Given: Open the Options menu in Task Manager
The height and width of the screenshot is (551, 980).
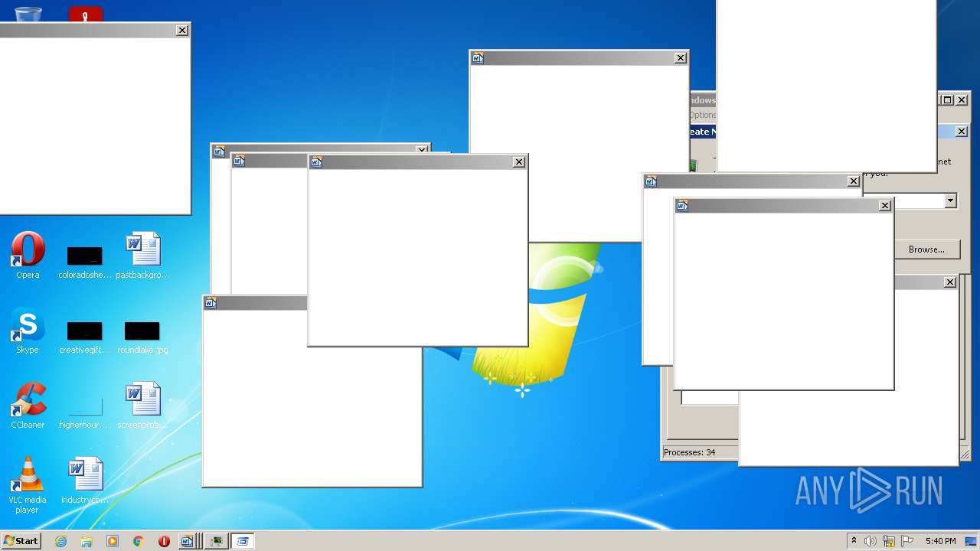Looking at the screenshot, I should point(702,115).
